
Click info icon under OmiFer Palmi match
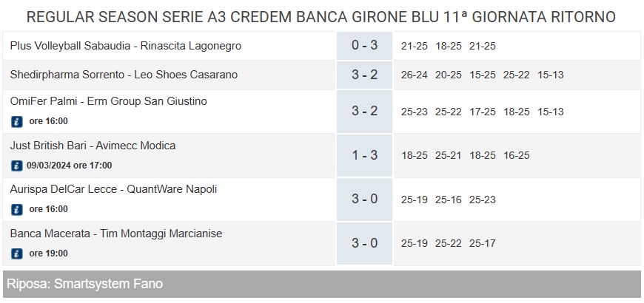(16, 121)
